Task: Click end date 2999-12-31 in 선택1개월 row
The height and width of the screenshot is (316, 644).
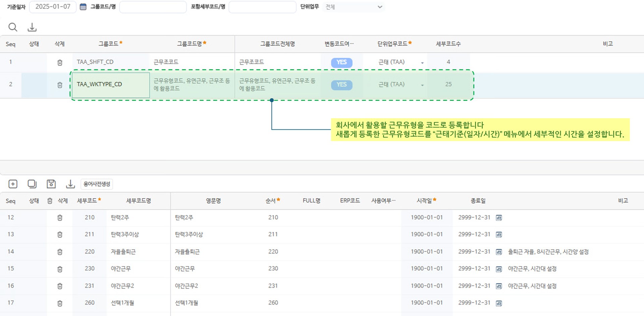Action: point(474,303)
